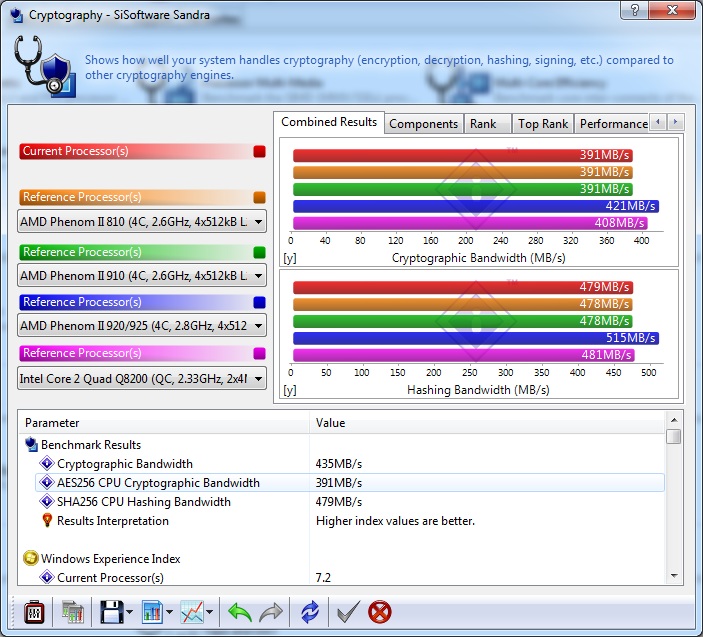703x637 pixels.
Task: Click the line graph chart icon
Action: point(192,612)
